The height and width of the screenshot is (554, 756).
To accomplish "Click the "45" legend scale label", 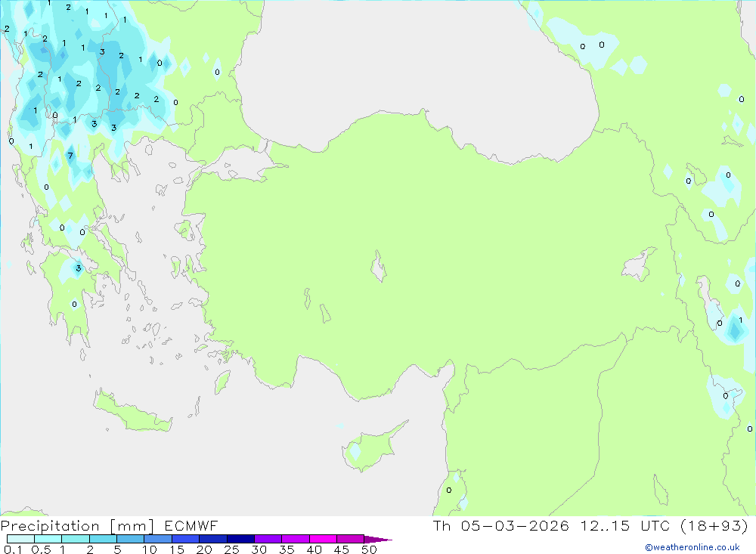I will [342, 549].
